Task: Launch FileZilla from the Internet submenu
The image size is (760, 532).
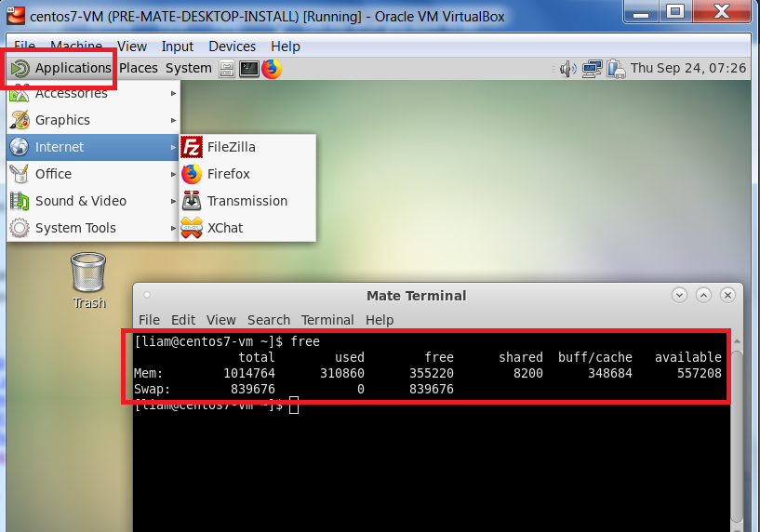Action: (x=231, y=147)
